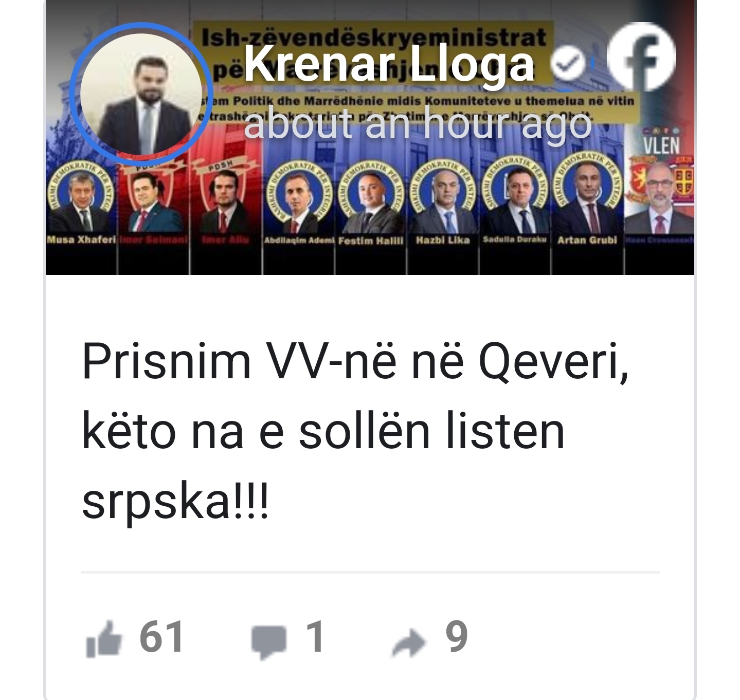Click the Facebook logo icon

[x=641, y=56]
